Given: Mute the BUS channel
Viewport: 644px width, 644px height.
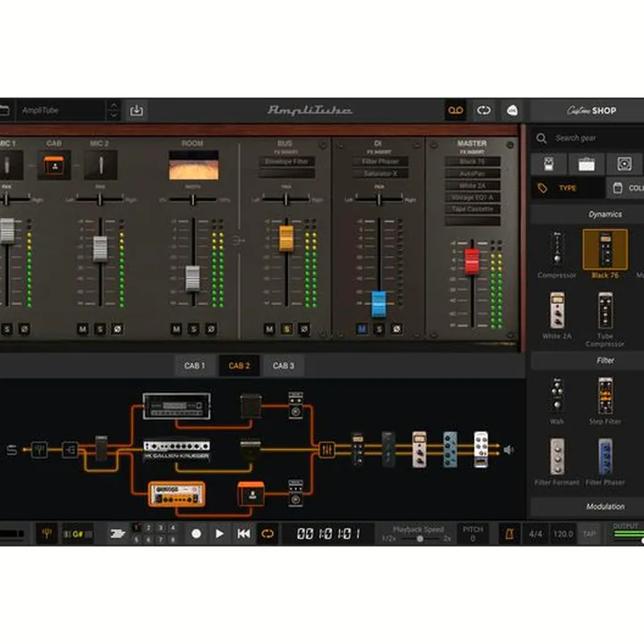Looking at the screenshot, I should coord(269,329).
